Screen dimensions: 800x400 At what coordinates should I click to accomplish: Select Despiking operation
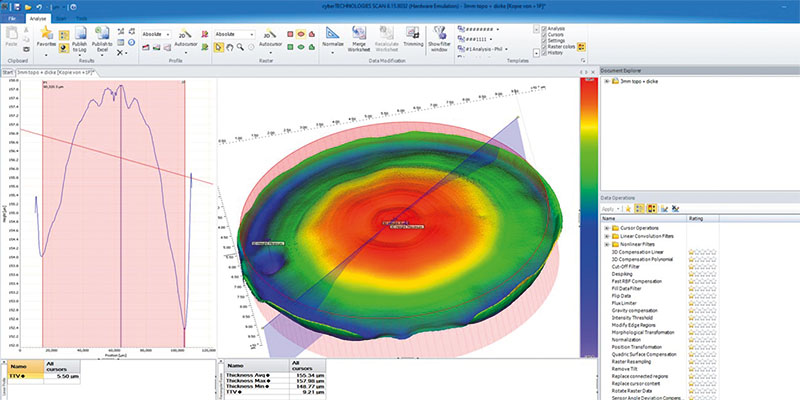[621, 274]
